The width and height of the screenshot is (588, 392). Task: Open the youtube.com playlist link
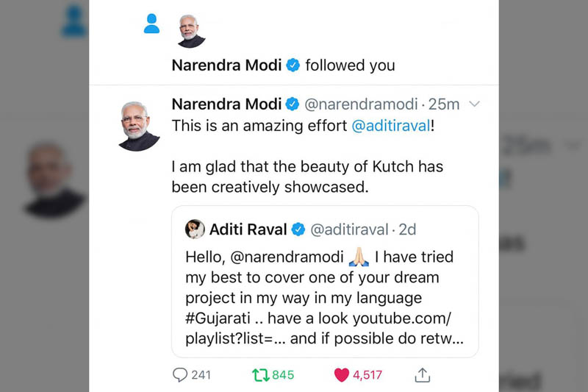click(x=401, y=319)
